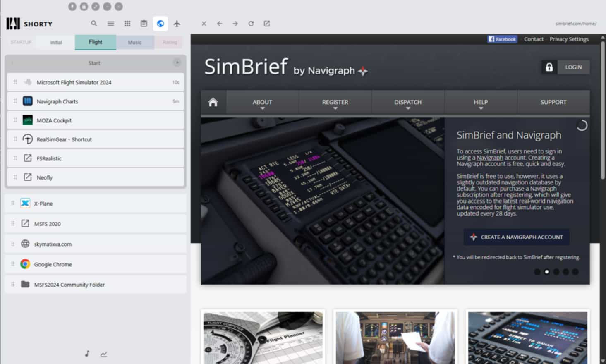Click the skymatixva.com globe icon
Image resolution: width=606 pixels, height=364 pixels.
pyautogui.click(x=25, y=244)
